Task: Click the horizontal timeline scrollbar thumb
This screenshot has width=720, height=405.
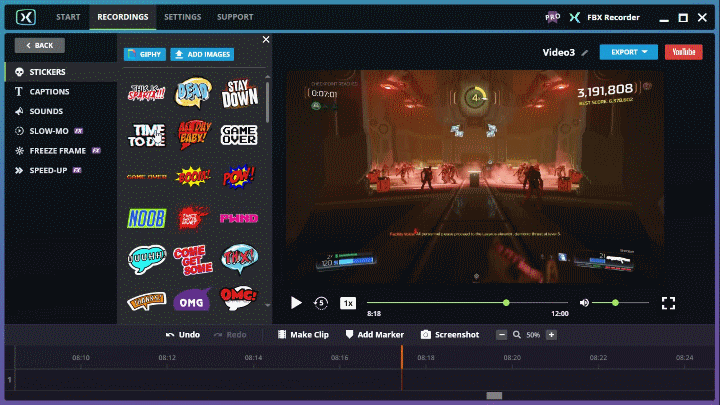Action: point(494,395)
